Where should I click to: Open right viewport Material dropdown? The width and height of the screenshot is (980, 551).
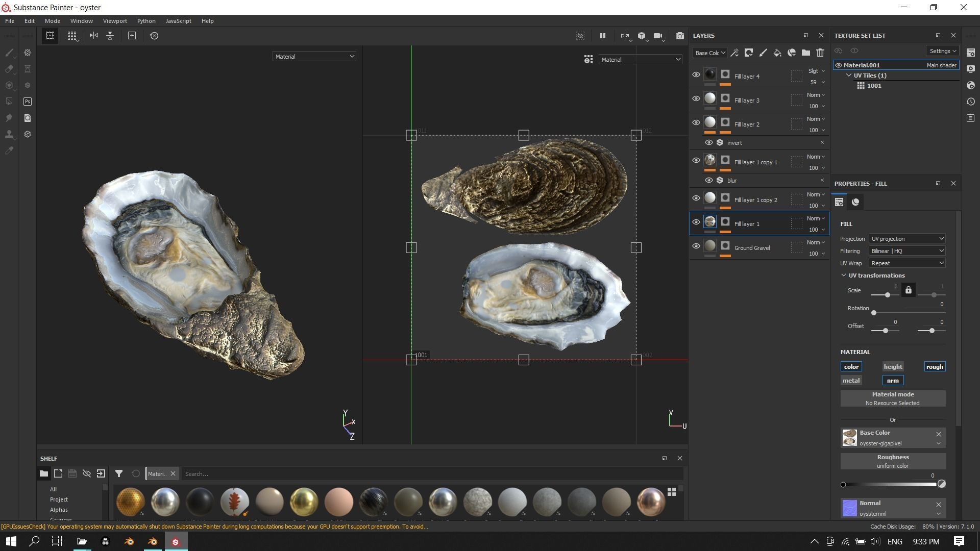640,60
